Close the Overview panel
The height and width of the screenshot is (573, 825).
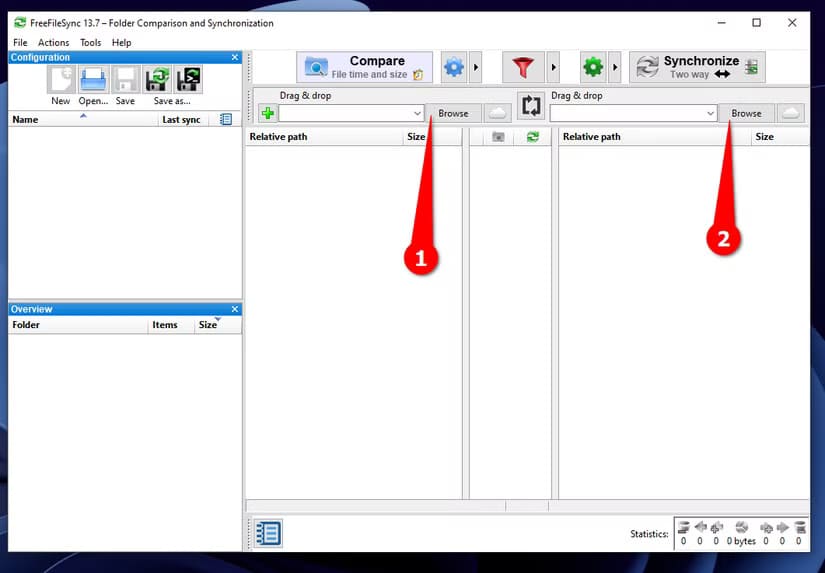pyautogui.click(x=235, y=309)
